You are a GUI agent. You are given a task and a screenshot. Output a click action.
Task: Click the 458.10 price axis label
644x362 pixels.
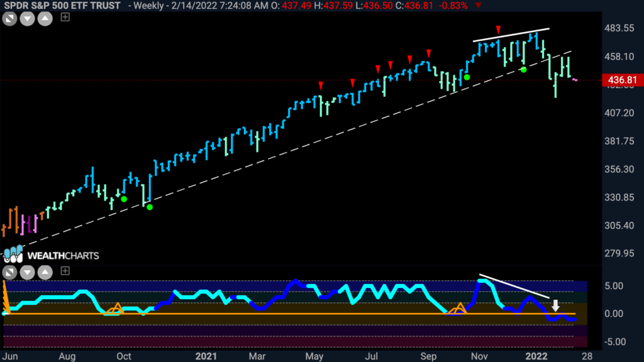[x=619, y=56]
